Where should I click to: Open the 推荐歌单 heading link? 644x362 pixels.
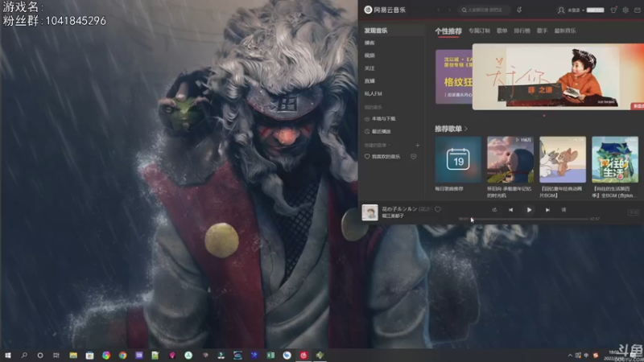tap(451, 129)
